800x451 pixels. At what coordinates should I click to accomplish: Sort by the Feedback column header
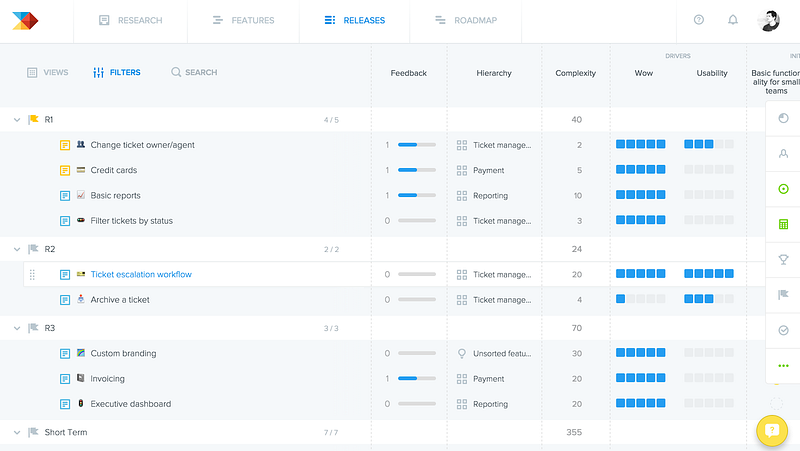pos(409,73)
